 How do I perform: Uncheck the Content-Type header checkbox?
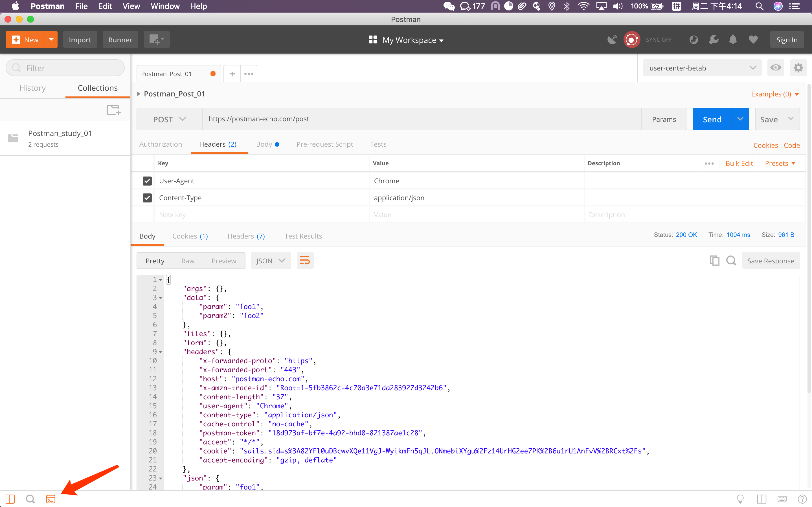(147, 198)
